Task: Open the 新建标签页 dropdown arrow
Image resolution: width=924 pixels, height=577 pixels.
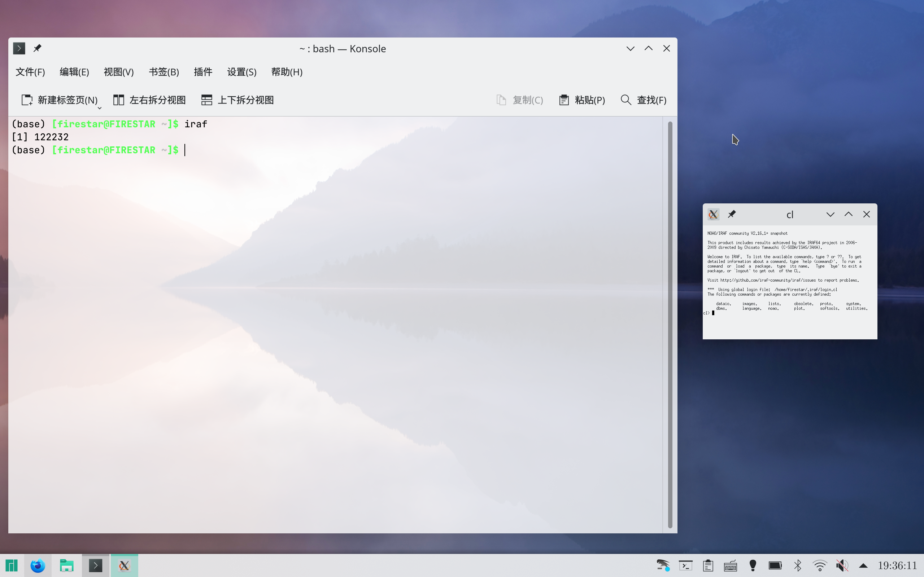Action: tap(99, 108)
